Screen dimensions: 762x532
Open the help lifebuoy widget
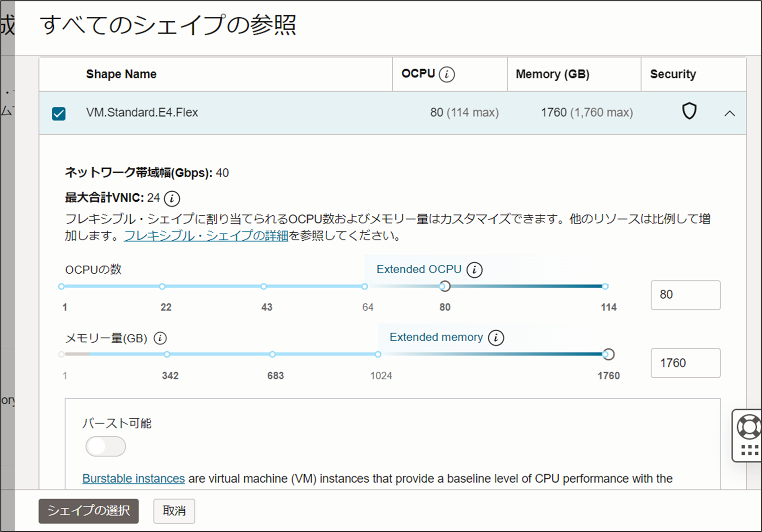pyautogui.click(x=748, y=427)
